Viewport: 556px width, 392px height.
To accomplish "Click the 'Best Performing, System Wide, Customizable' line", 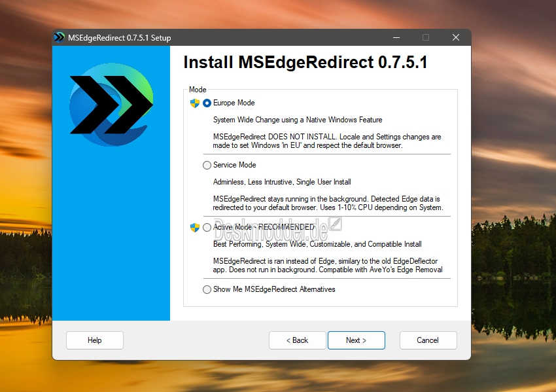I will click(x=317, y=244).
